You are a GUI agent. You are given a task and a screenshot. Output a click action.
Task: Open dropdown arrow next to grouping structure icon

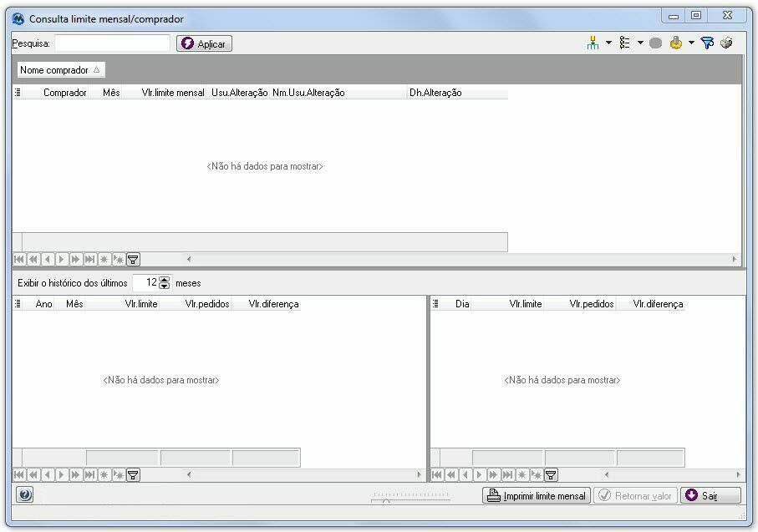[608, 43]
